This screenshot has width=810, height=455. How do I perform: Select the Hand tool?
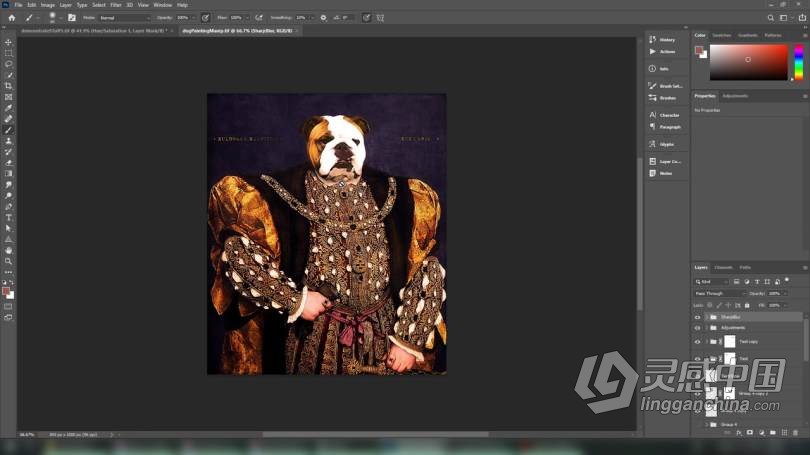click(x=8, y=250)
